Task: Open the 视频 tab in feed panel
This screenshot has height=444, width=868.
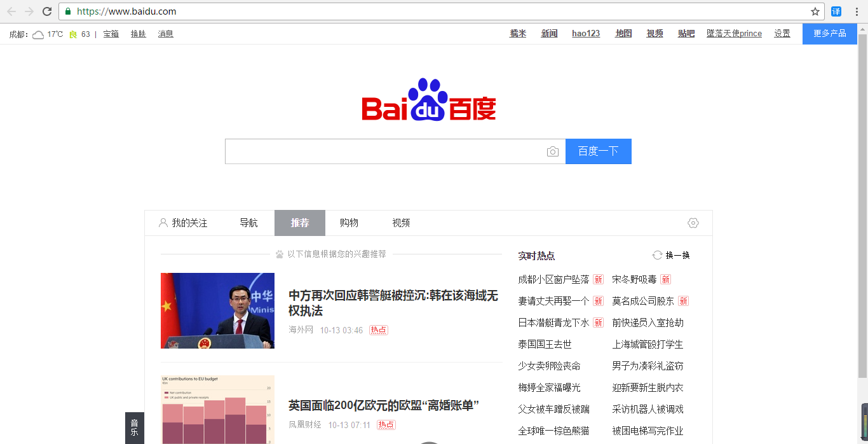Action: coord(401,223)
